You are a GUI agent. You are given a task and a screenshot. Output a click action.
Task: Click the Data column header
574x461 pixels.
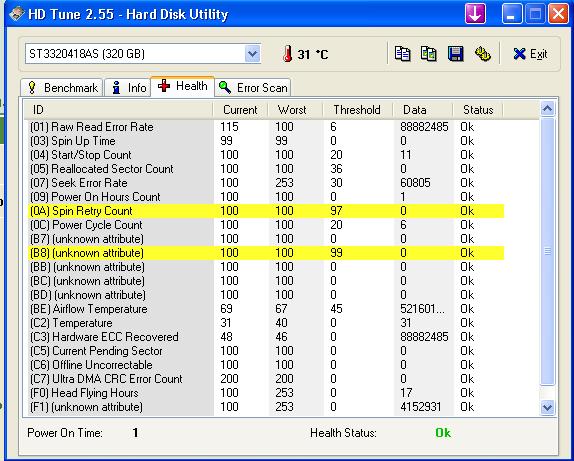422,110
